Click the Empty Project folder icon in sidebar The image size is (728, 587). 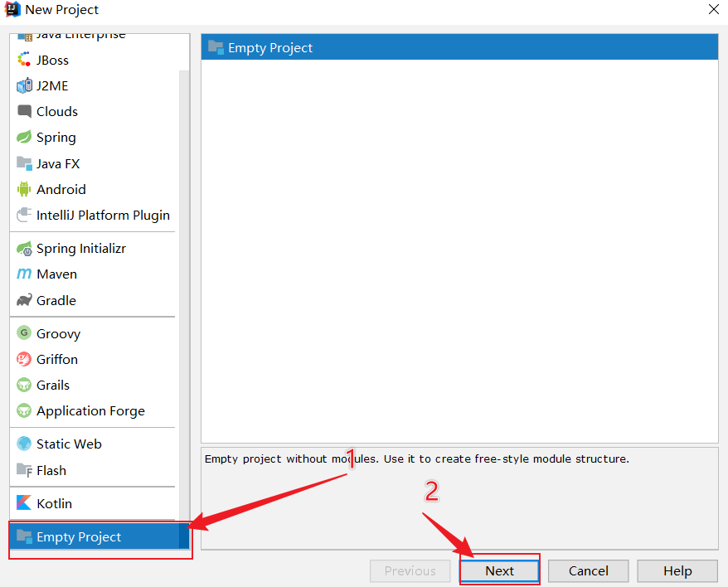pyautogui.click(x=24, y=537)
